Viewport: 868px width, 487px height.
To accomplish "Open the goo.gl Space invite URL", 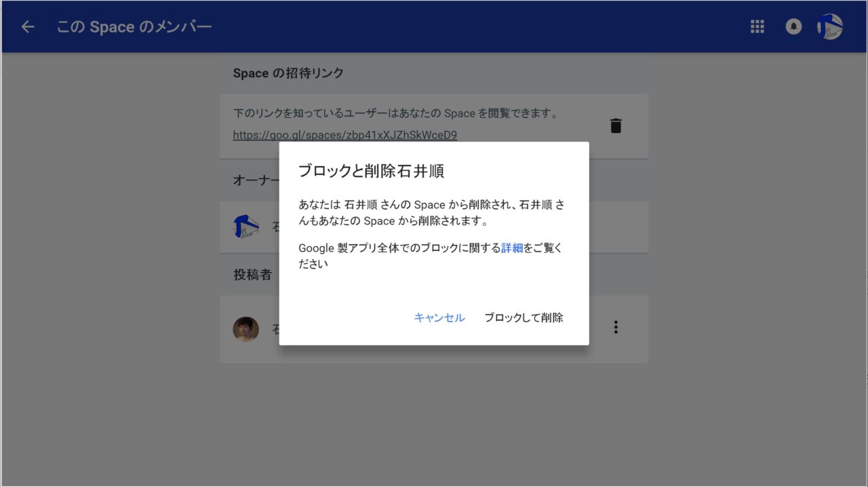I will click(344, 135).
